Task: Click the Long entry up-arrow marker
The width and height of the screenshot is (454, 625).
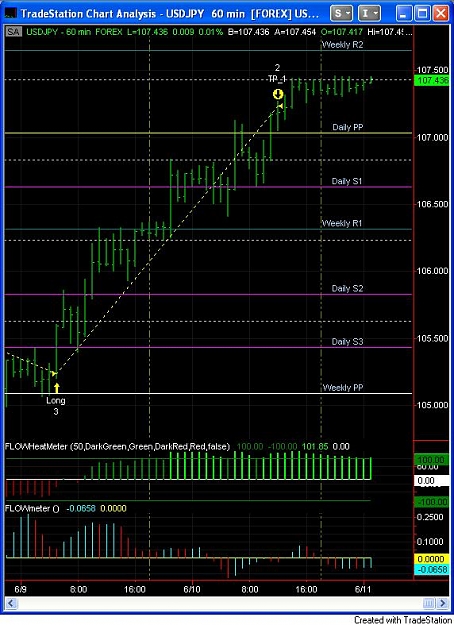Action: 57,387
